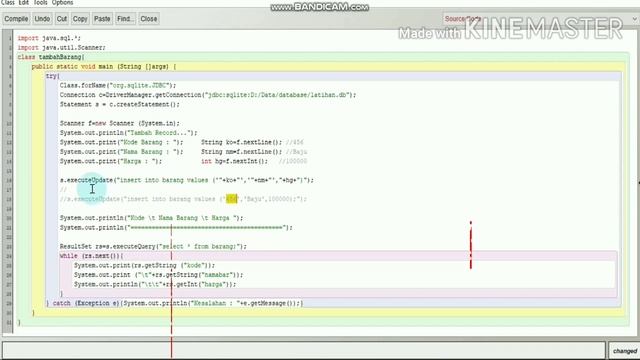640x360 pixels.
Task: Click the print "Harga : " statement
Action: click(111, 161)
